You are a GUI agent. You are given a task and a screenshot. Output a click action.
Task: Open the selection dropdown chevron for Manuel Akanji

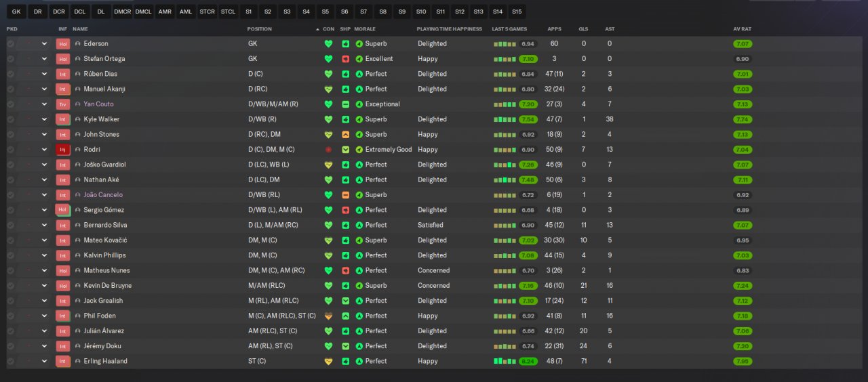point(45,89)
